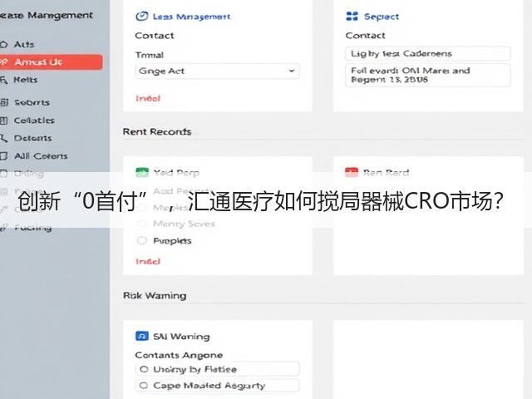Screen dimensions: 532x399
Task: Click the red Ineel link under Contact
Action: 148,98
